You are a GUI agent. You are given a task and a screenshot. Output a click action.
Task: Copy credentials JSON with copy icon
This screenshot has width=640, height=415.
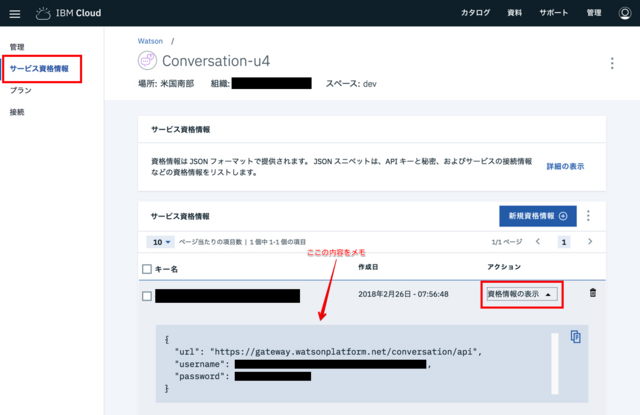tap(576, 337)
